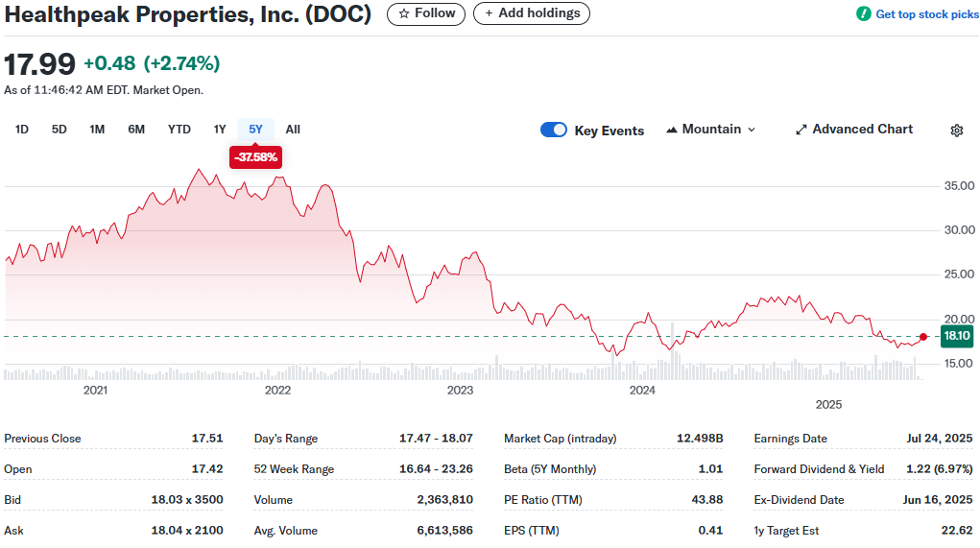Select the 1Y time range tab
Screen dimensions: 980x548
220,130
